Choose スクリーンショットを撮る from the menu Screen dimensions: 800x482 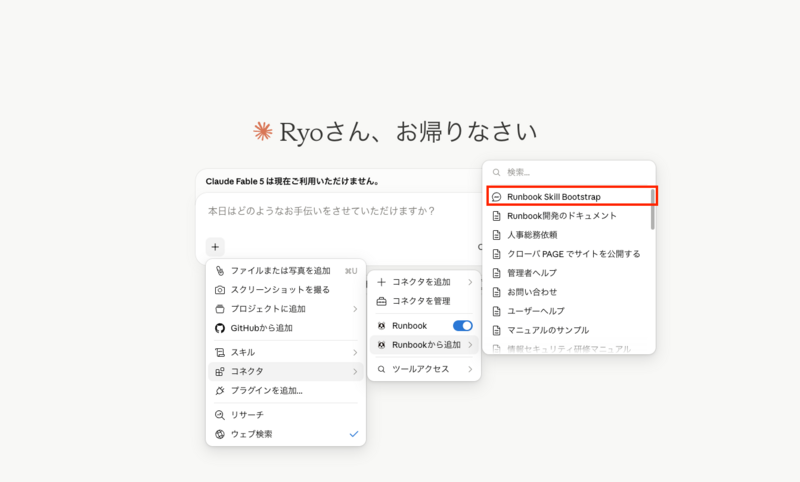tap(286, 290)
